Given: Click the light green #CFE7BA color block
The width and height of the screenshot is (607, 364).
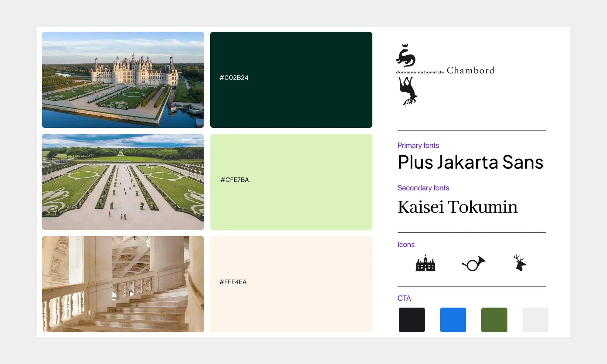Looking at the screenshot, I should coord(291,182).
